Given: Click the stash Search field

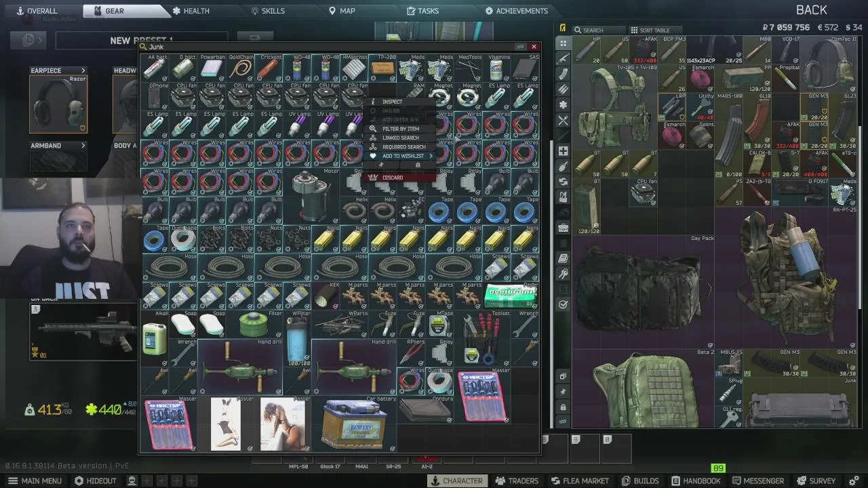Looking at the screenshot, I should pyautogui.click(x=599, y=30).
